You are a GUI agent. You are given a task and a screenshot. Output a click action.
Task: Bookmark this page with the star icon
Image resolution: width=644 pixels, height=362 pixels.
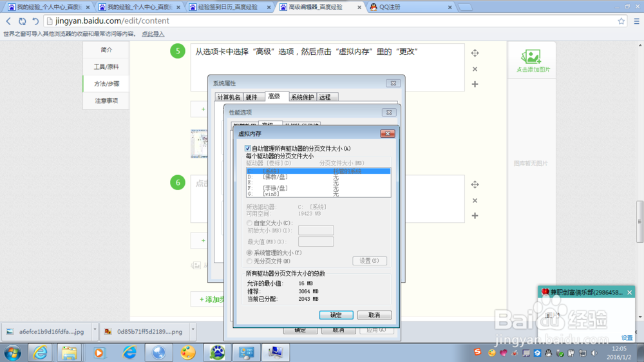click(621, 21)
